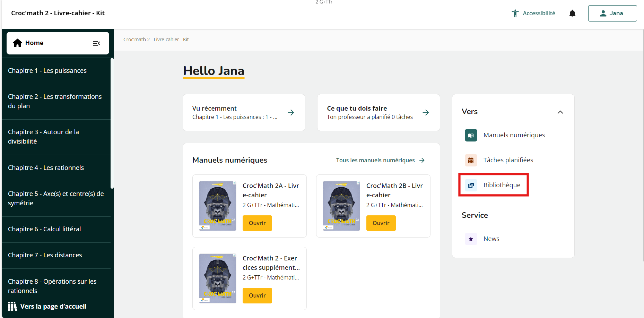Click the Ce que tu dois faire arrow
The height and width of the screenshot is (318, 644).
426,112
